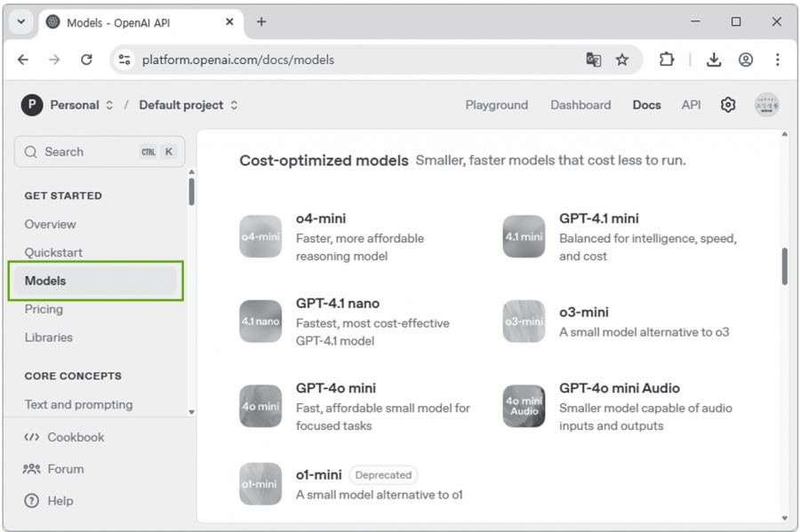The image size is (800, 532).
Task: Click the o3-mini model icon
Action: coord(524,321)
